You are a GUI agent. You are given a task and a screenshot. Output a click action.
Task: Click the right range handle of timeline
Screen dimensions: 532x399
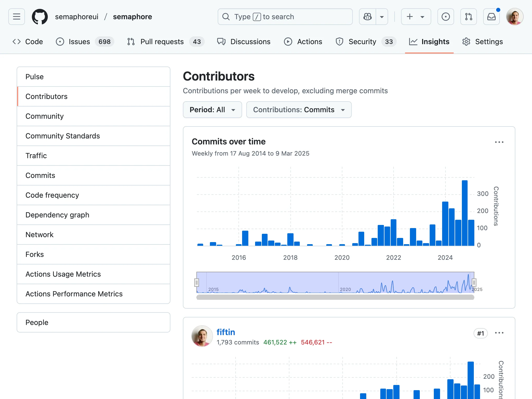pyautogui.click(x=474, y=282)
